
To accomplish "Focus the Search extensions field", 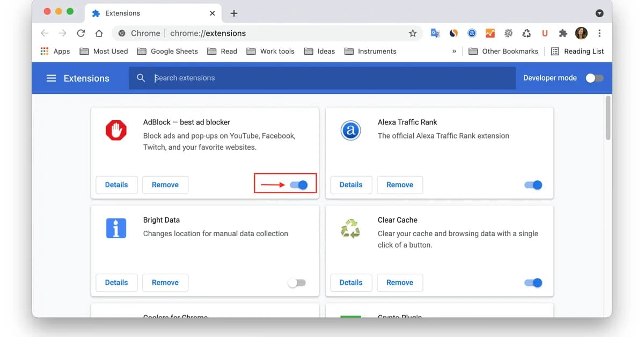I will [322, 78].
